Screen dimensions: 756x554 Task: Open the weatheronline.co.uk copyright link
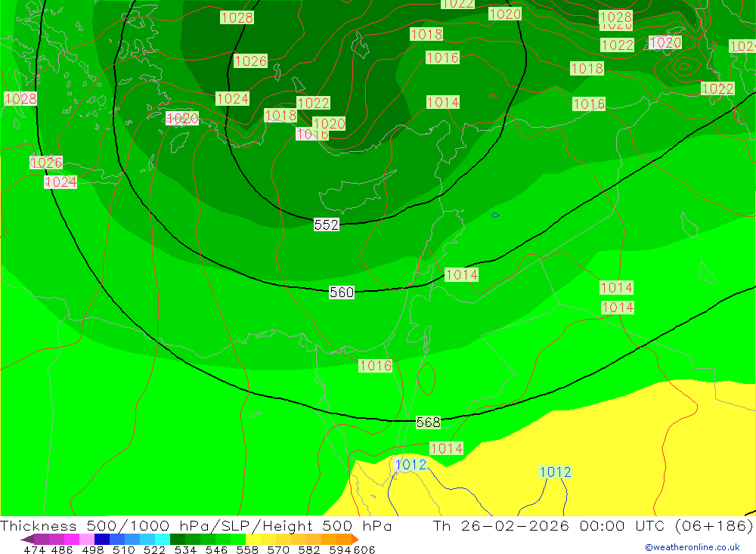click(x=692, y=547)
